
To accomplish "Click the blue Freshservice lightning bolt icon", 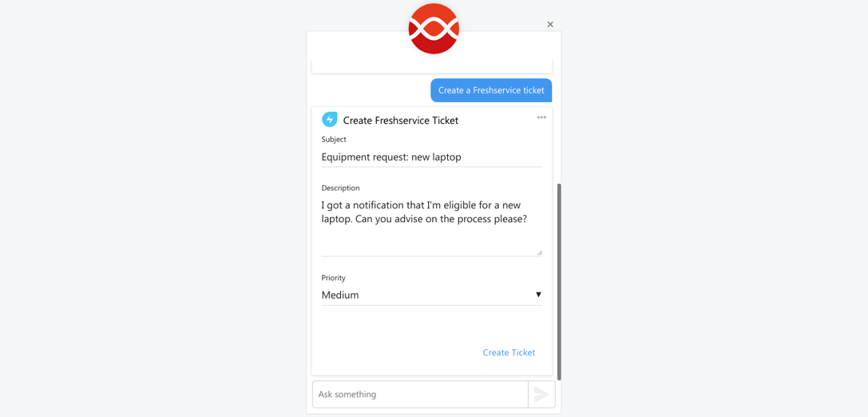I will [329, 120].
